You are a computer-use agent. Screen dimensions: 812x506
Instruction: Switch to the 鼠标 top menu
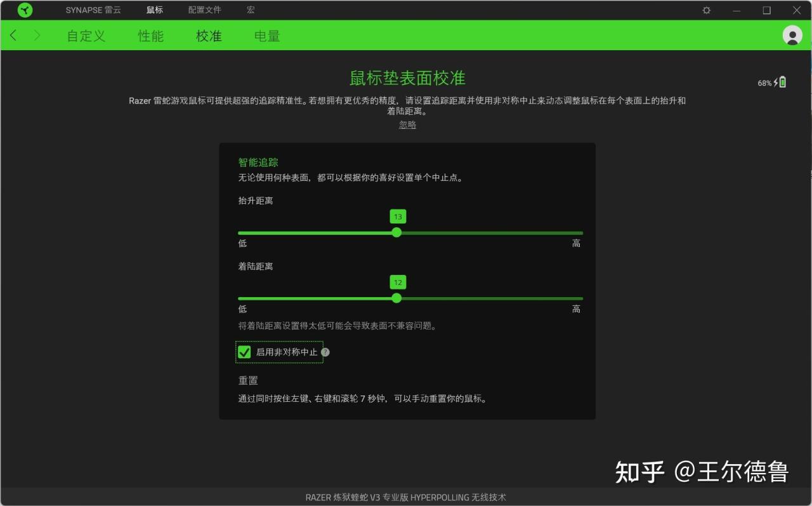point(154,10)
